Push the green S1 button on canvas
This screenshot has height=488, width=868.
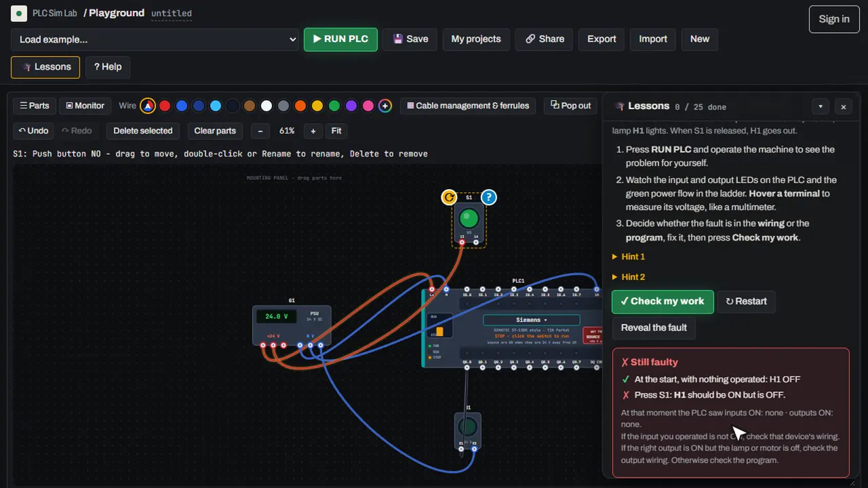pos(469,219)
